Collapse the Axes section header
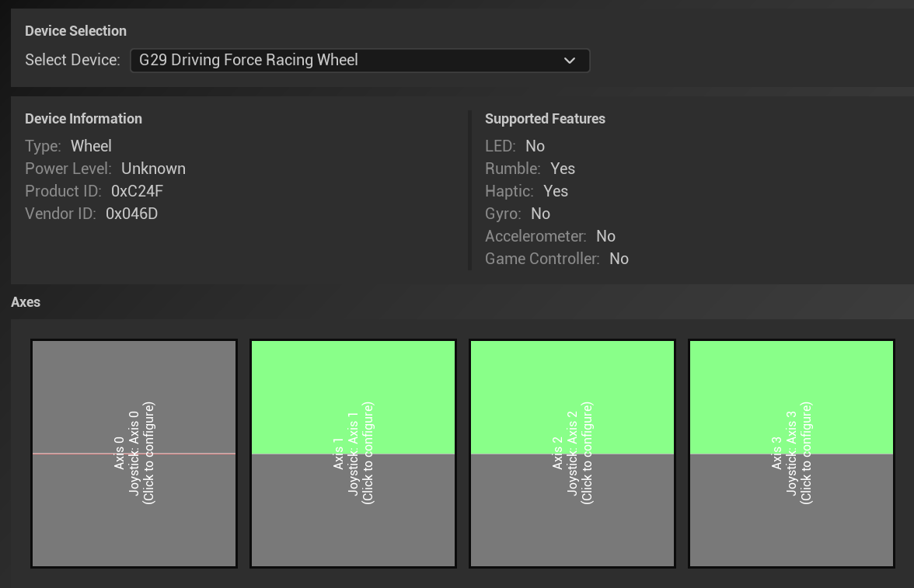Screen dimensions: 914x588 click(26, 302)
